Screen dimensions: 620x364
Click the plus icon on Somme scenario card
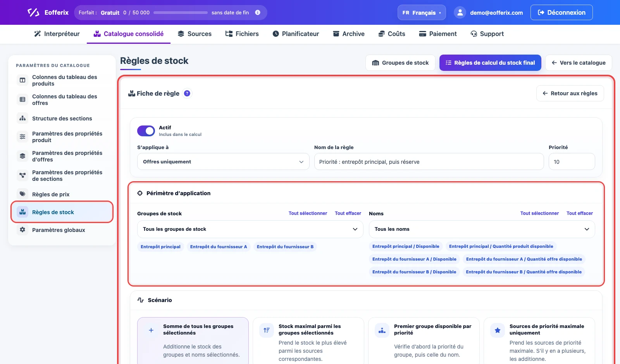151,330
